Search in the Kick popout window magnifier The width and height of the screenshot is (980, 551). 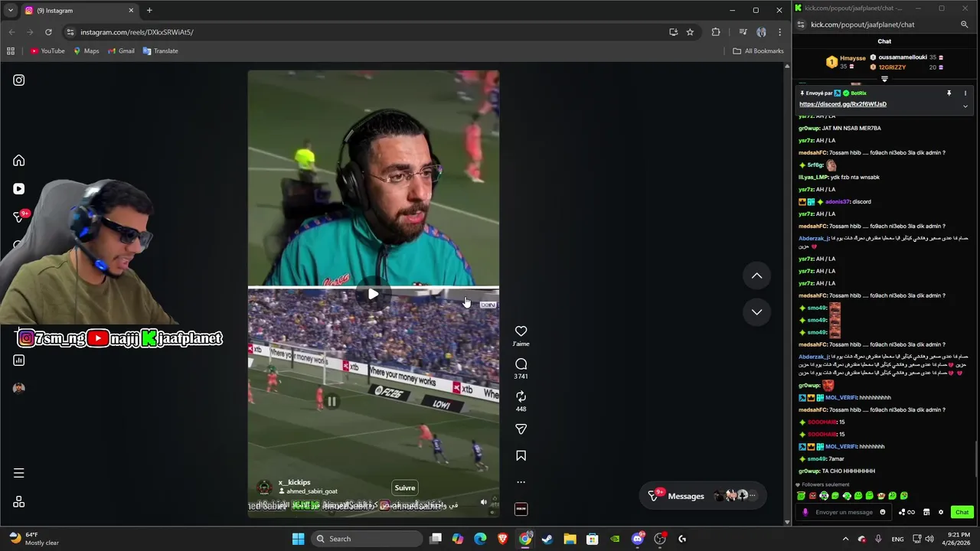(964, 24)
